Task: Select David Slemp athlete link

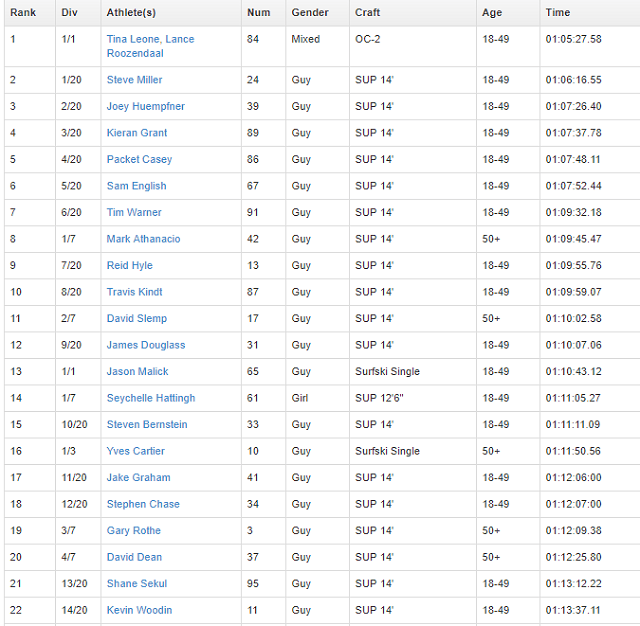Action: click(x=137, y=318)
